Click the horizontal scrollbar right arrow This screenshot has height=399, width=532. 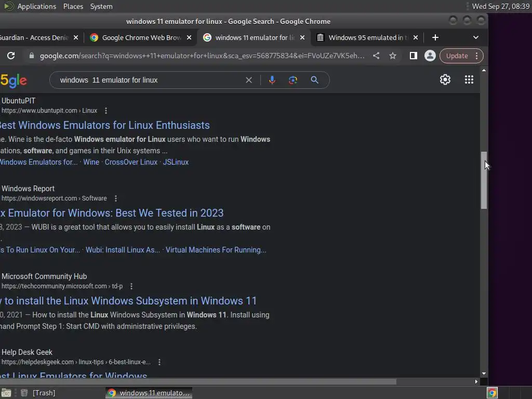(476, 382)
